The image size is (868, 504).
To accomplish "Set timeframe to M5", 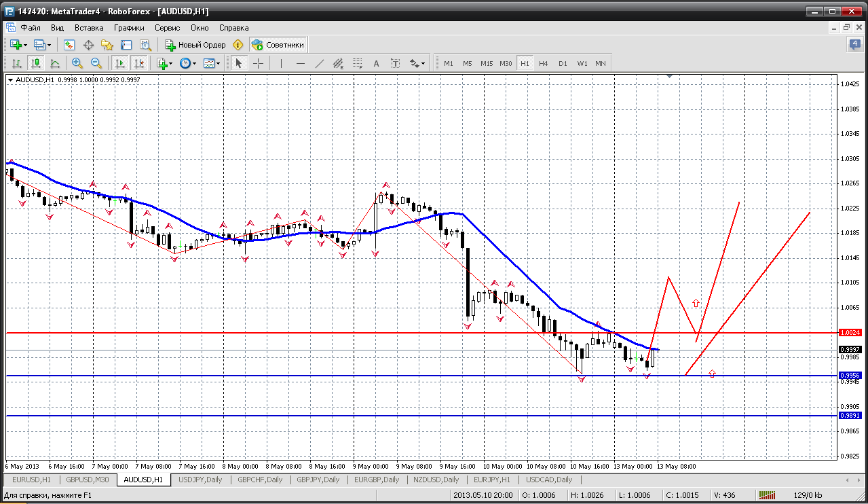I will 468,63.
